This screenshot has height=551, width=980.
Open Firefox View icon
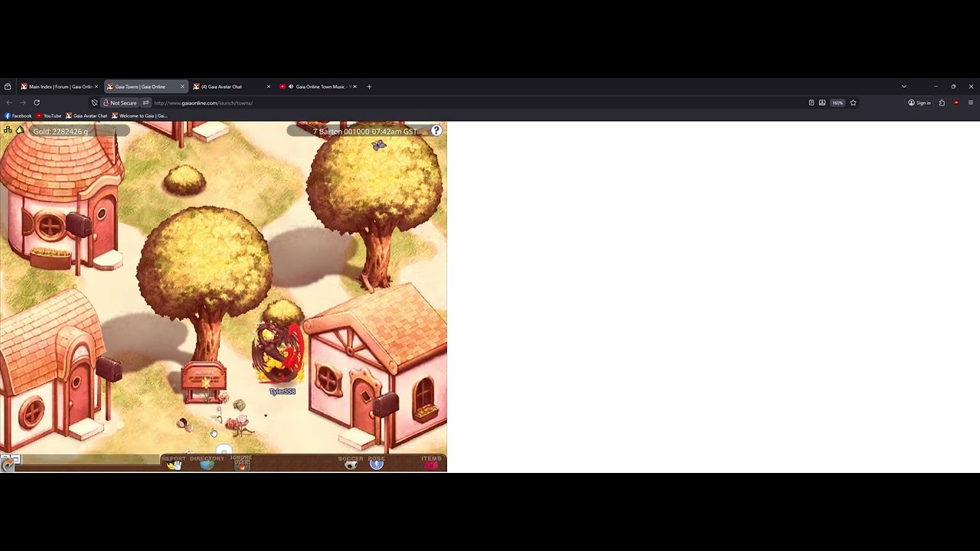tap(8, 86)
